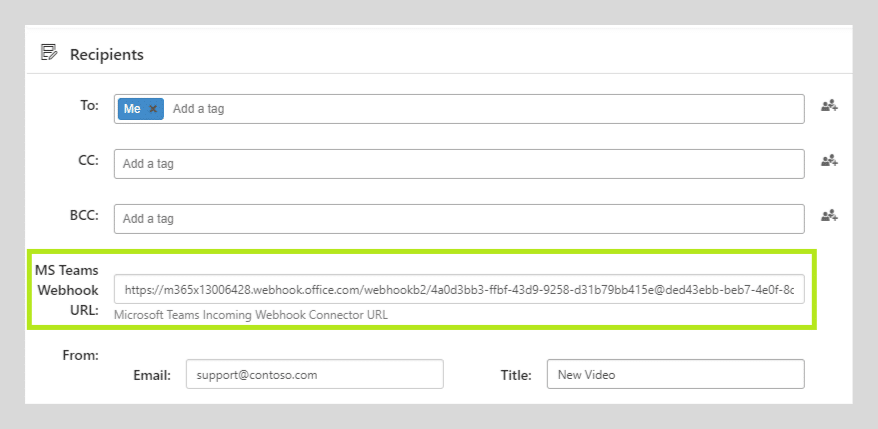This screenshot has height=429, width=878.
Task: Open address book icon beside To field
Action: pos(829,106)
